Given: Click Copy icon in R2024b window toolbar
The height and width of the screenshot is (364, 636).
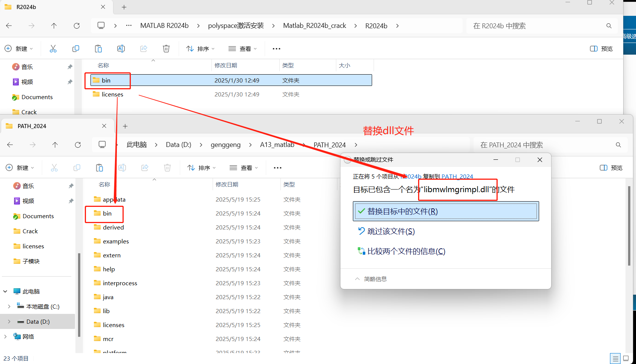Looking at the screenshot, I should click(x=76, y=49).
